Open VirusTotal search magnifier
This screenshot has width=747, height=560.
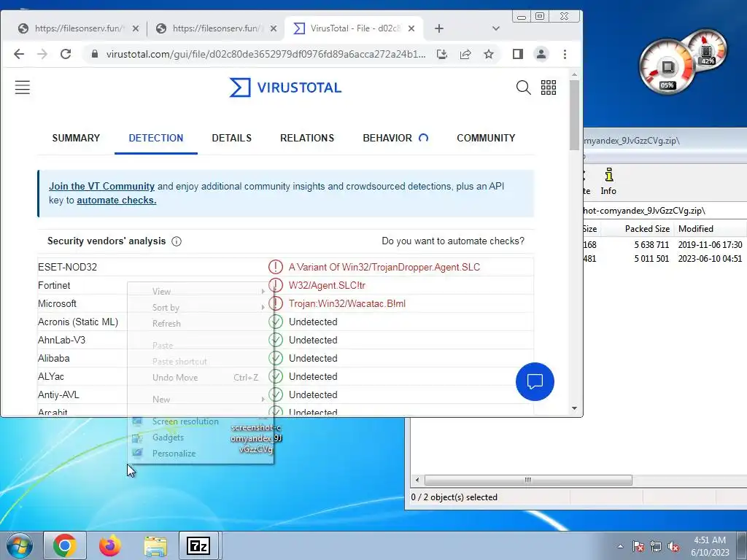(x=523, y=87)
